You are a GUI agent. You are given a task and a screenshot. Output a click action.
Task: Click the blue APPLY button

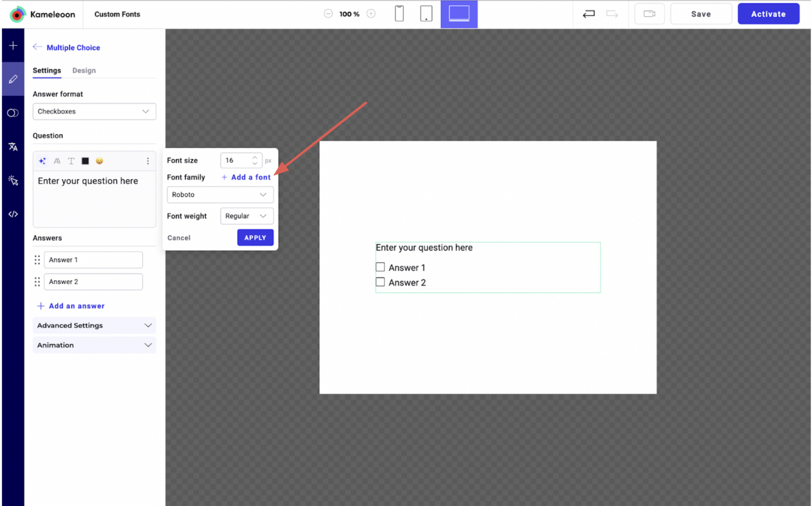point(255,237)
